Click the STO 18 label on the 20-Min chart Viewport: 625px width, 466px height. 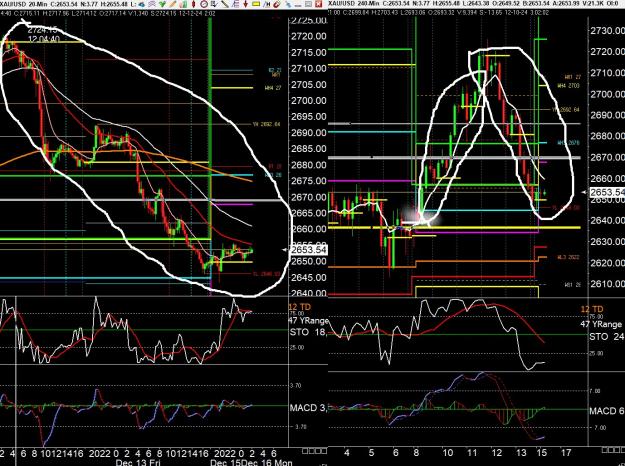click(x=308, y=332)
